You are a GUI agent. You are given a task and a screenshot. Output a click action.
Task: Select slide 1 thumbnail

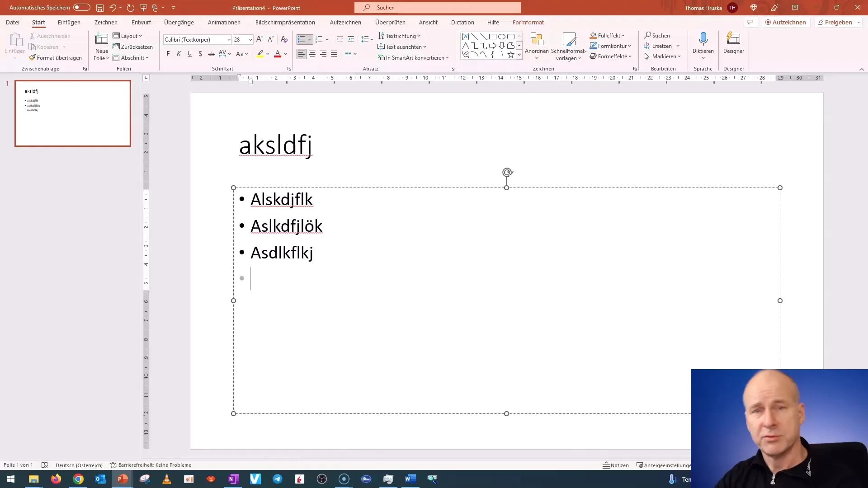73,113
